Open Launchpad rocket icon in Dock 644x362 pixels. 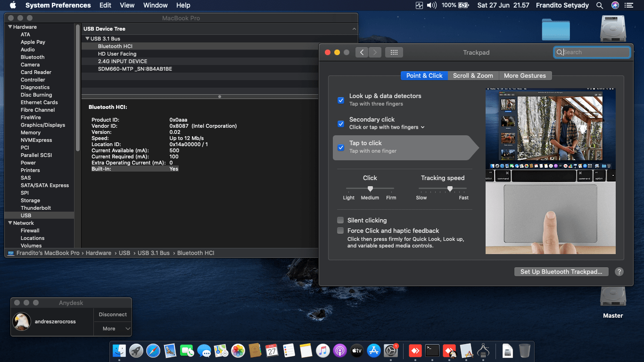click(136, 351)
